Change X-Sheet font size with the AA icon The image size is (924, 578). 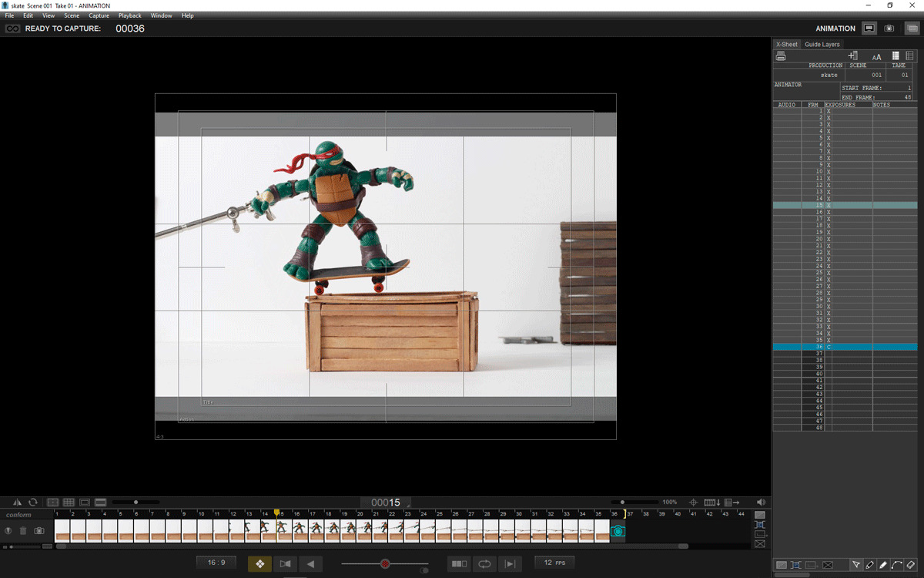point(876,57)
